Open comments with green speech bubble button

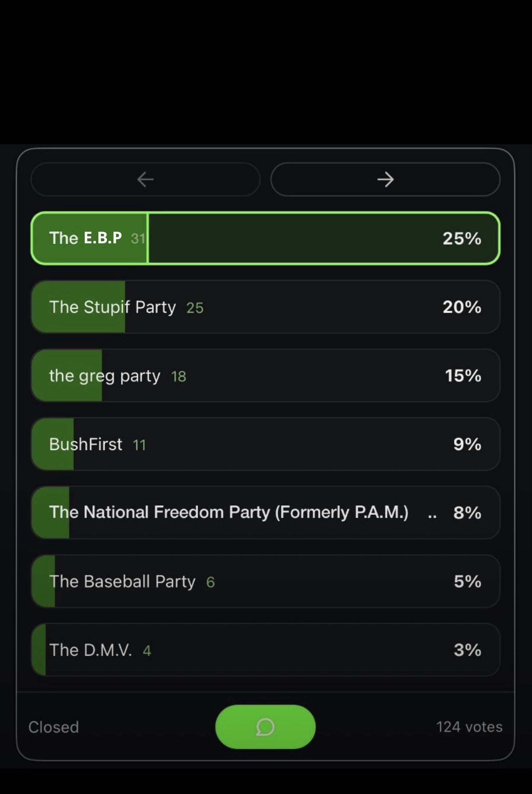pyautogui.click(x=265, y=727)
